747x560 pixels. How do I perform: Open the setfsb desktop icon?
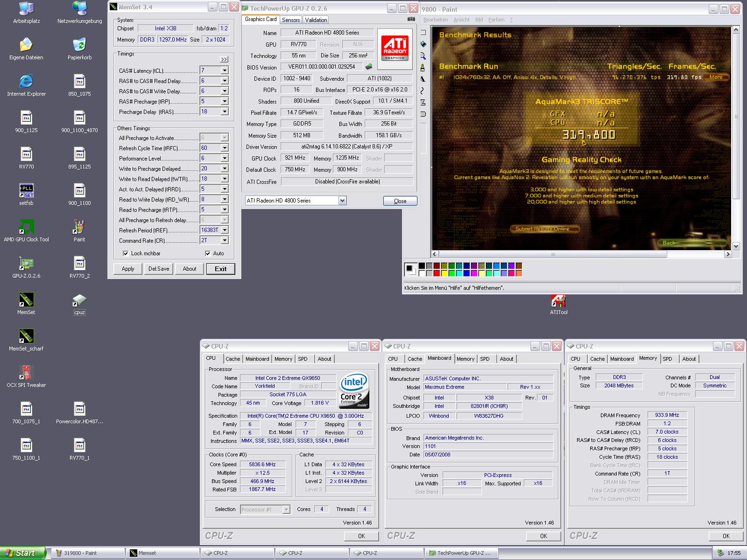[26, 191]
